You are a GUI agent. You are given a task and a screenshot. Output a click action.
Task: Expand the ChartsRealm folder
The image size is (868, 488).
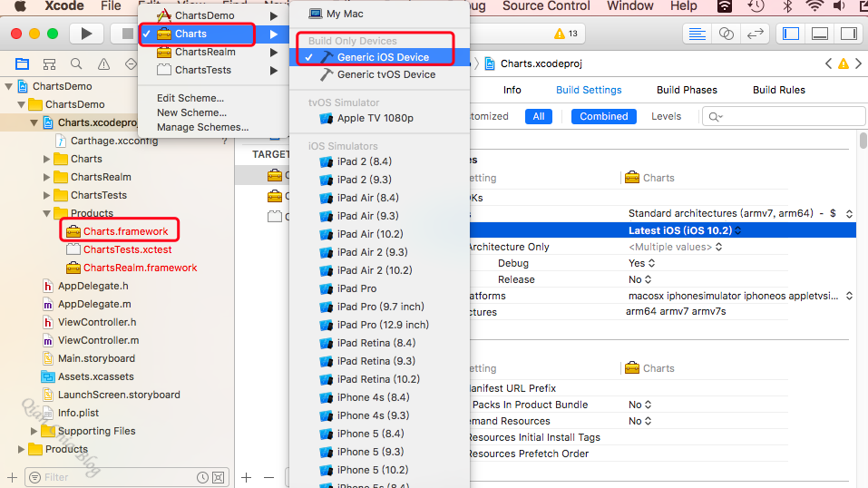pos(47,177)
